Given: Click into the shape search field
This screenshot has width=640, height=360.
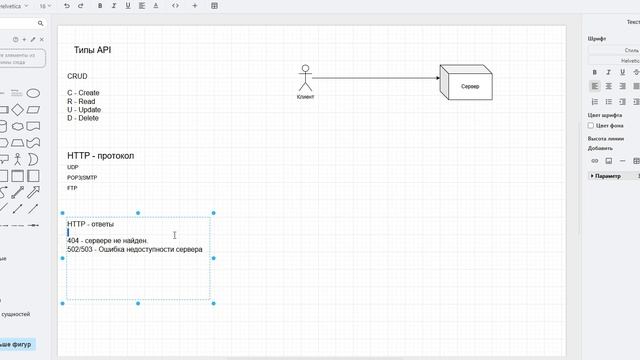Looking at the screenshot, I should click(x=18, y=23).
